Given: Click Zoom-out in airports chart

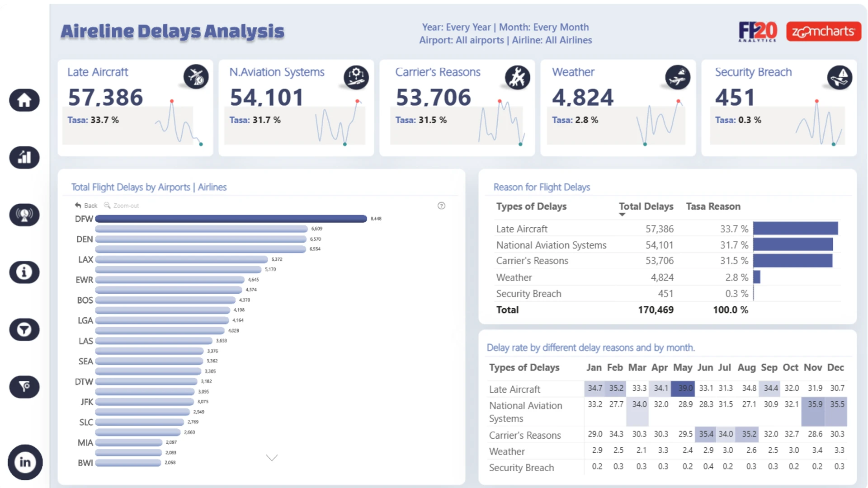Looking at the screenshot, I should (x=122, y=206).
